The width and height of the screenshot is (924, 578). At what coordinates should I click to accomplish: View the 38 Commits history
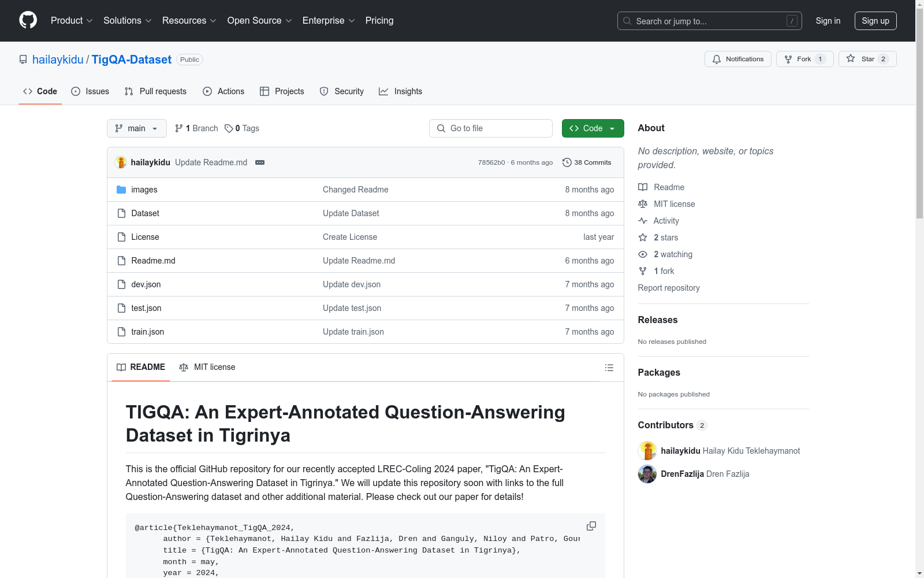[x=587, y=162]
